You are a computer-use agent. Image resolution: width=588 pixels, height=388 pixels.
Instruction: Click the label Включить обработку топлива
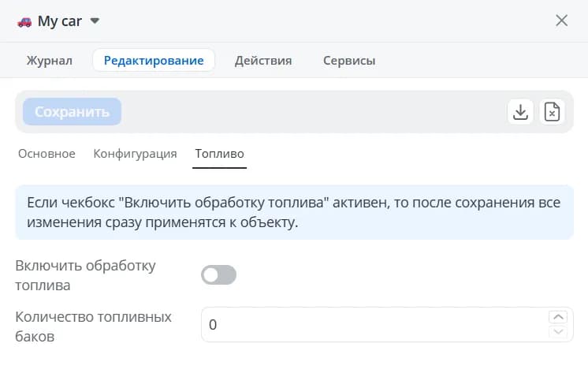coord(85,275)
